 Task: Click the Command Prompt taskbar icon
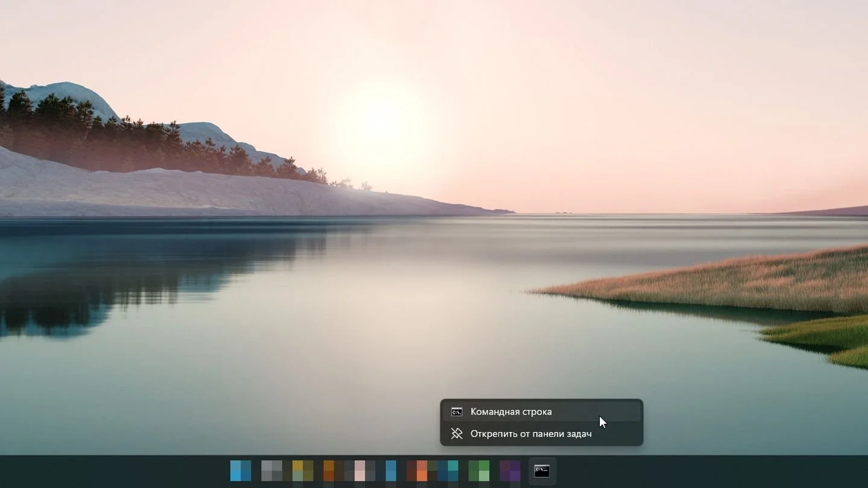click(542, 471)
